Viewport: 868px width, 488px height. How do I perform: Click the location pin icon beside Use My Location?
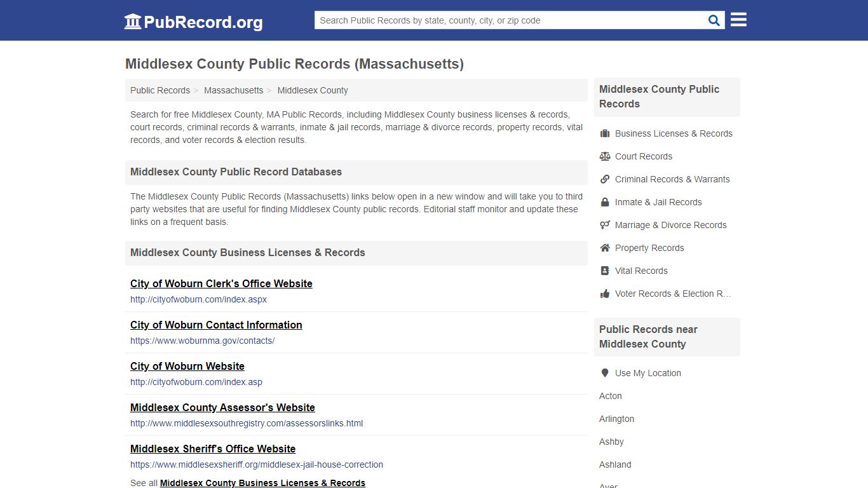click(x=605, y=373)
